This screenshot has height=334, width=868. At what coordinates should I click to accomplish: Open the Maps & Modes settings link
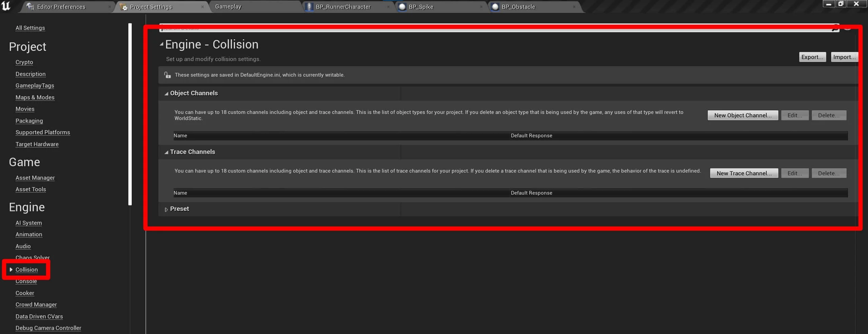point(35,97)
